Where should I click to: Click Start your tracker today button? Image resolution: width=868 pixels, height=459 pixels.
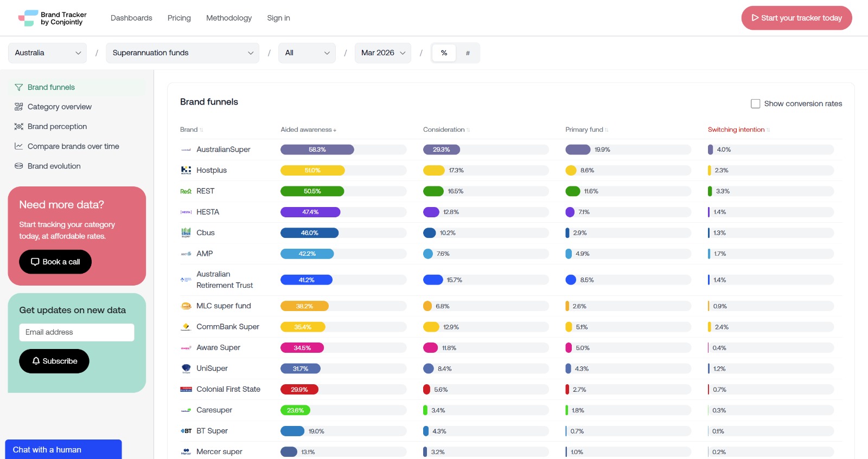(796, 18)
